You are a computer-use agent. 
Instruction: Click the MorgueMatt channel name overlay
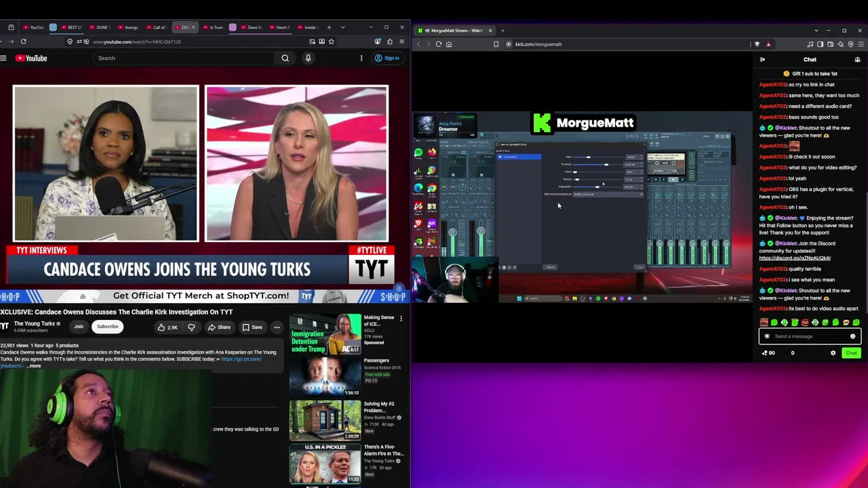pyautogui.click(x=595, y=123)
